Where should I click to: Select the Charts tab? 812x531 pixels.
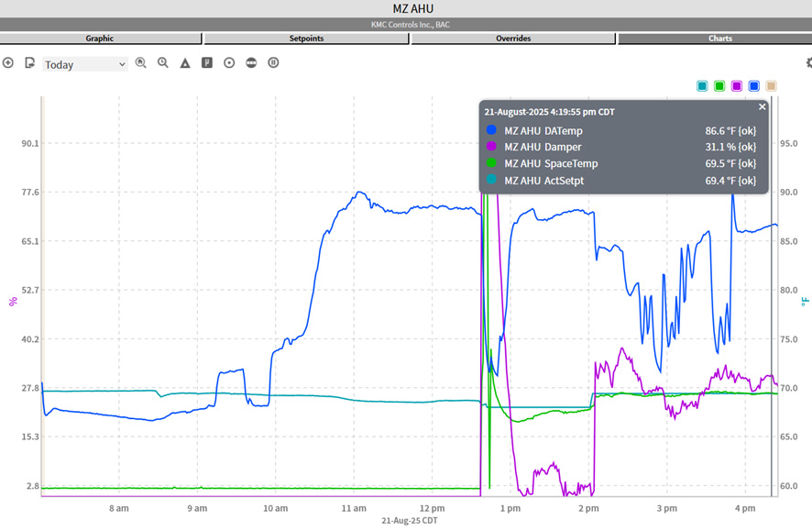pyautogui.click(x=719, y=39)
